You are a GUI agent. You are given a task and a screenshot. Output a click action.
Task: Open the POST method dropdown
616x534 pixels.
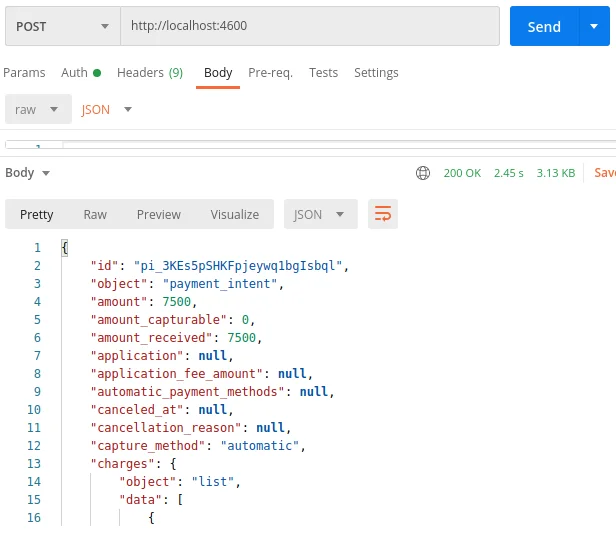coord(62,26)
